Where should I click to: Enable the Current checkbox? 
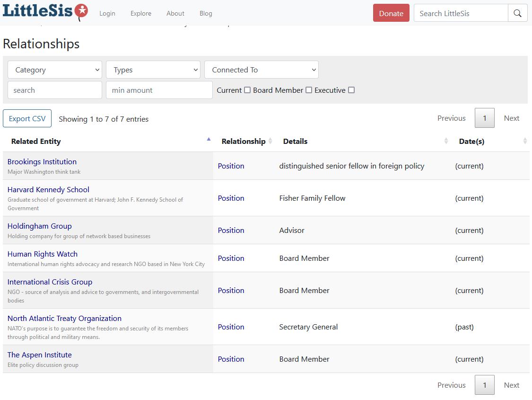pyautogui.click(x=247, y=90)
